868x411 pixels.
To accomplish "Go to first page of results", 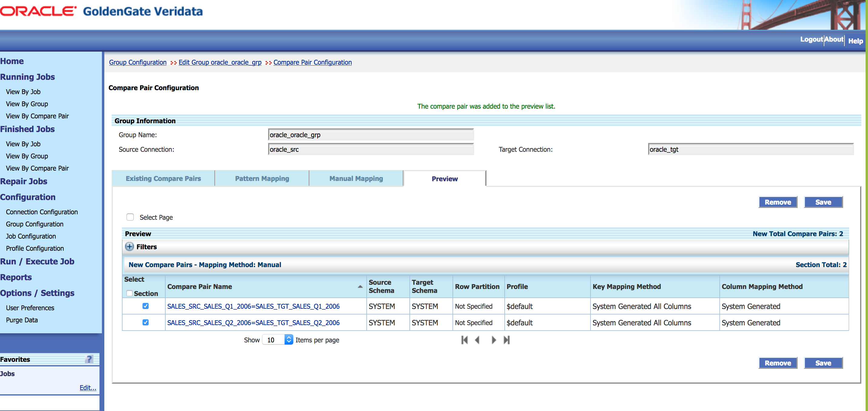I will pos(464,340).
